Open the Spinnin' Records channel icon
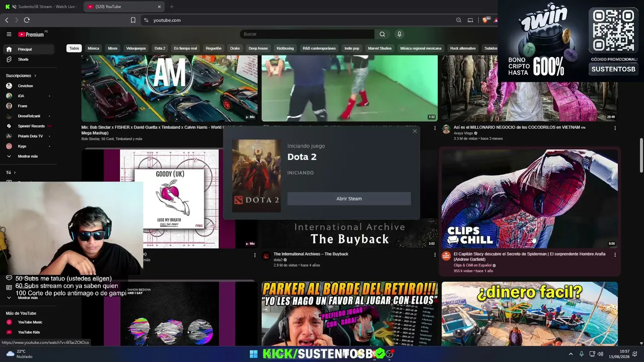 pyautogui.click(x=9, y=126)
